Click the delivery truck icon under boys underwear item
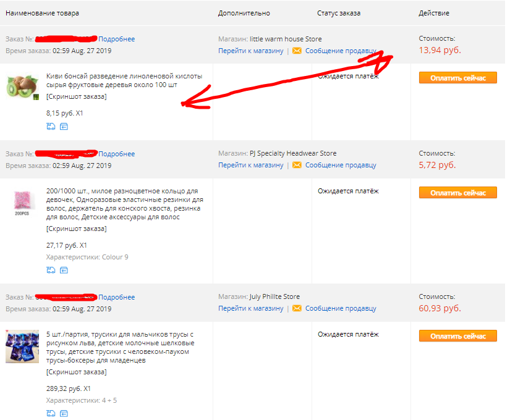510x420 pixels. point(51,413)
